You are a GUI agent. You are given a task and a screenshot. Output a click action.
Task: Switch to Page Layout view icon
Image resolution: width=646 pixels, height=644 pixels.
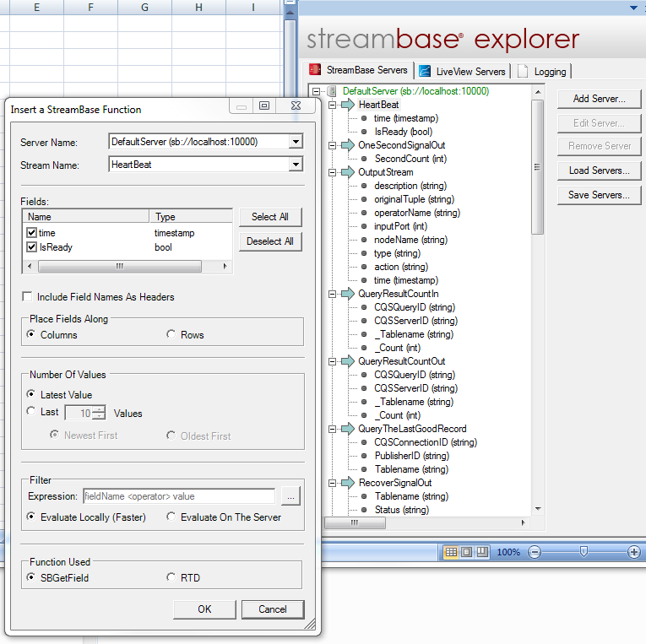tap(466, 552)
